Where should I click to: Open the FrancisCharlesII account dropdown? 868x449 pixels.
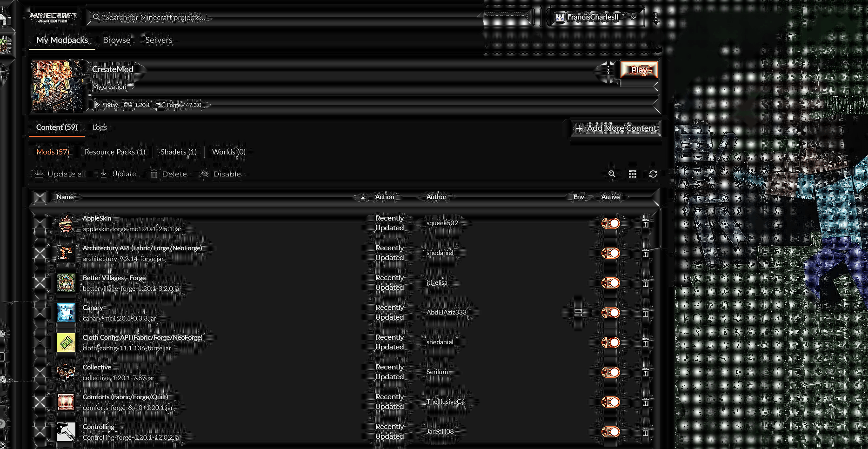[596, 17]
